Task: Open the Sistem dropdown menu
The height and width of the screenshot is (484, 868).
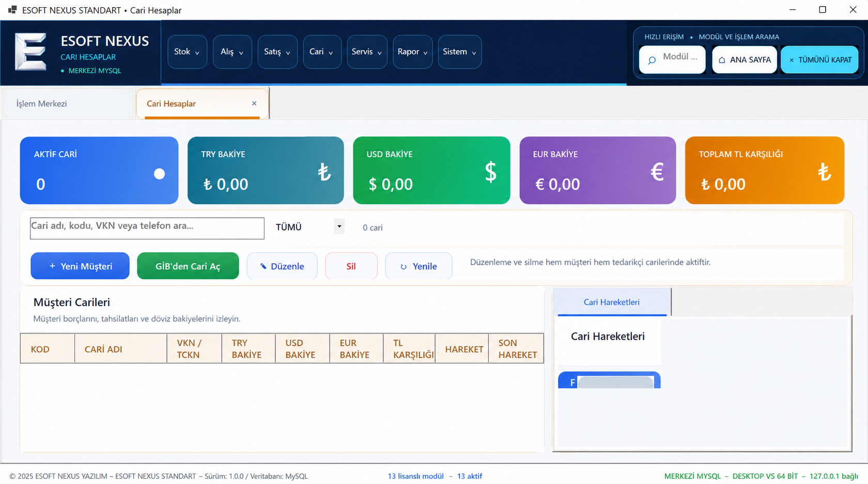Action: [x=460, y=52]
